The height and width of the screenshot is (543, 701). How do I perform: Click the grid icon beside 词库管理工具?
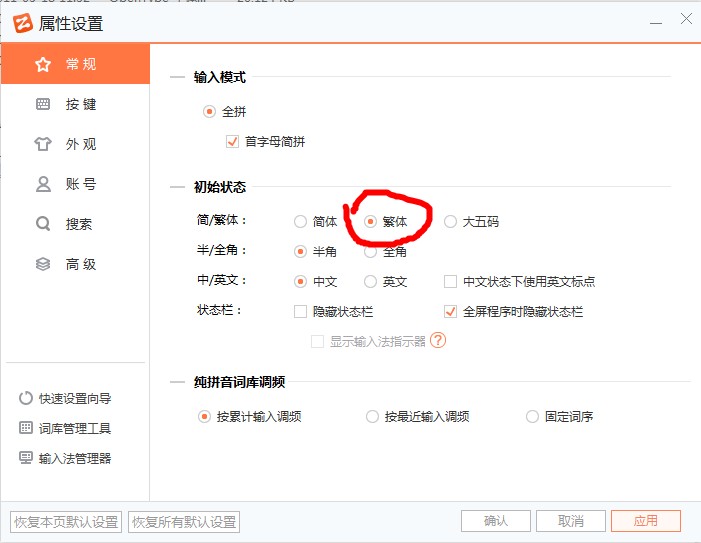(x=26, y=428)
